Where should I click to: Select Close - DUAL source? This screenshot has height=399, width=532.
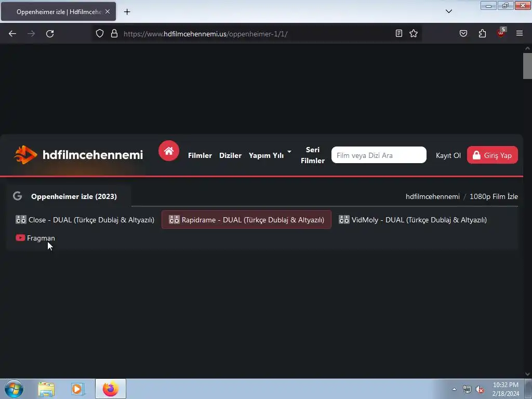point(85,220)
